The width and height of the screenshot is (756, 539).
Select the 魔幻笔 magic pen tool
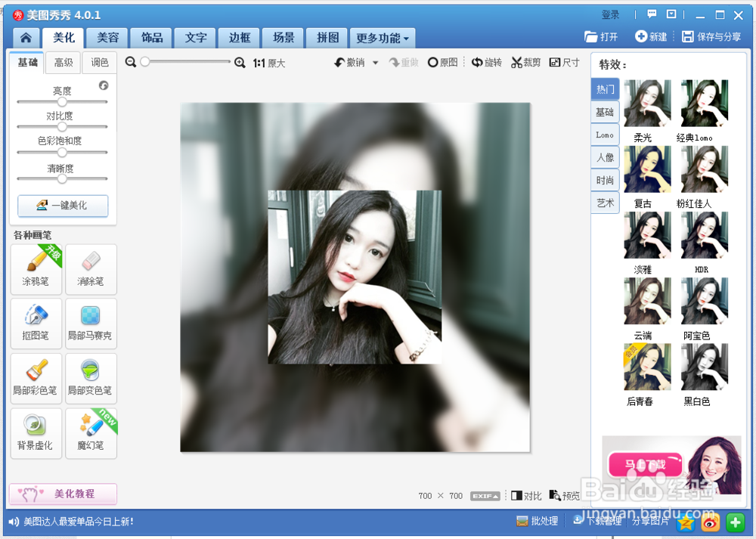point(91,433)
